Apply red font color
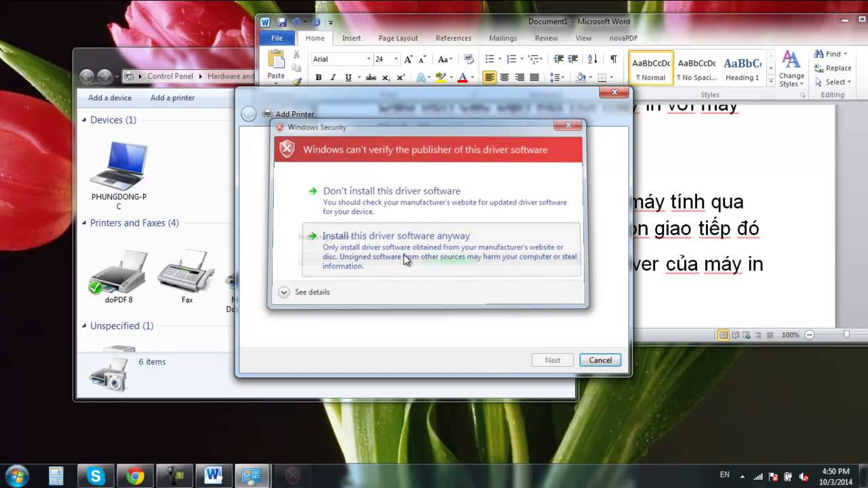 (462, 77)
